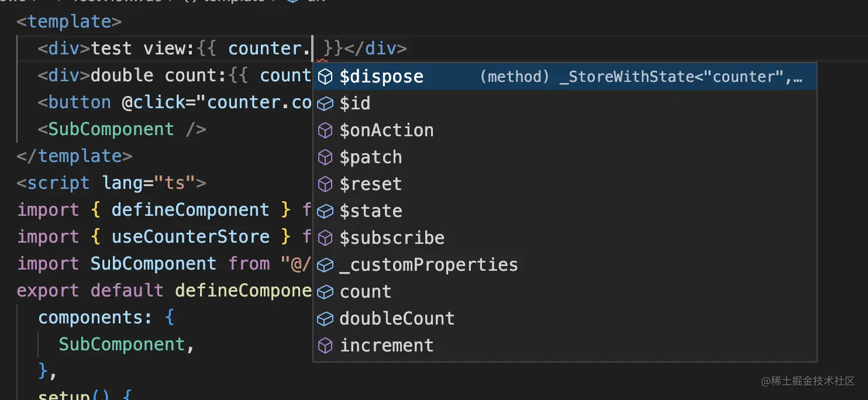Viewport: 868px width, 400px height.
Task: Select the $state suggestion
Action: click(565, 211)
